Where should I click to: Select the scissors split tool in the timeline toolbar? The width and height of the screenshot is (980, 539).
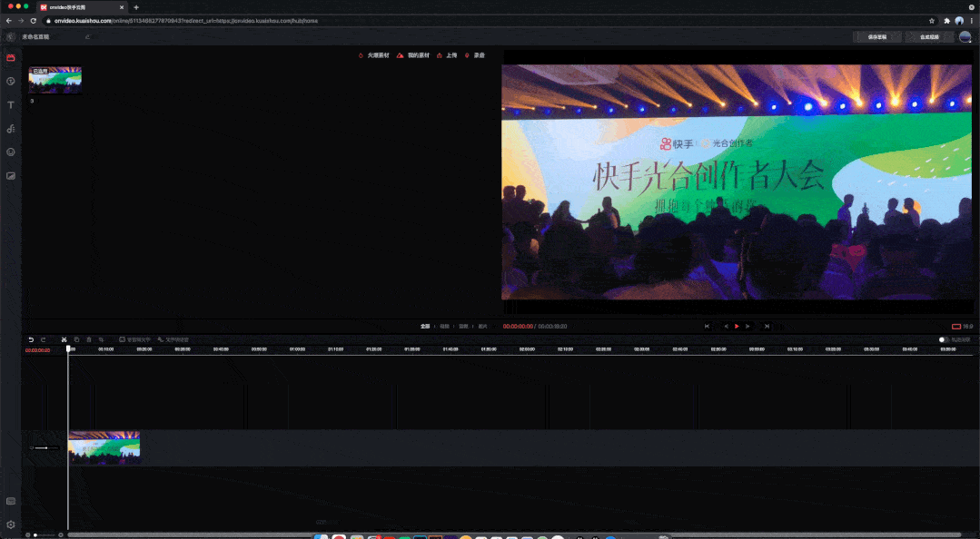tap(64, 339)
